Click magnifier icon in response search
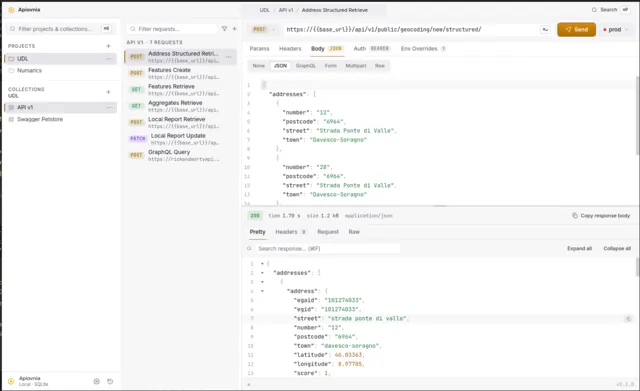The width and height of the screenshot is (640, 391). click(249, 248)
